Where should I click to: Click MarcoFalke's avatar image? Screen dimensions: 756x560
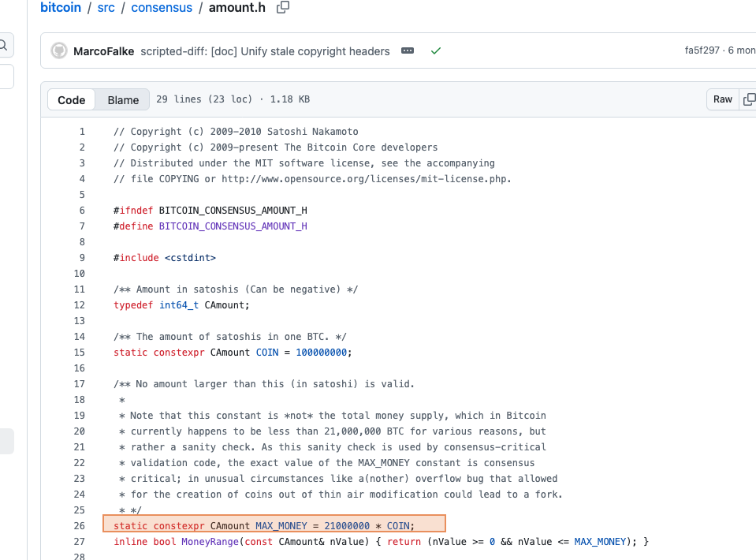pyautogui.click(x=59, y=51)
